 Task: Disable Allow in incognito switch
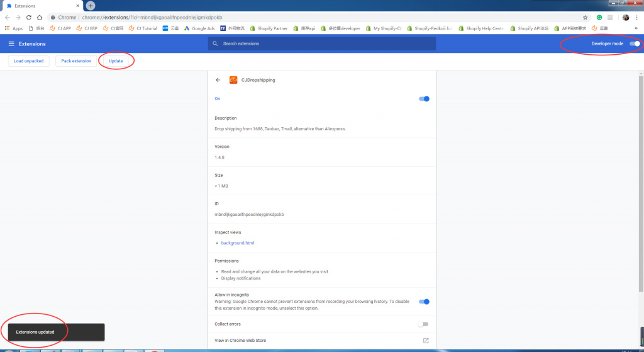pyautogui.click(x=424, y=302)
